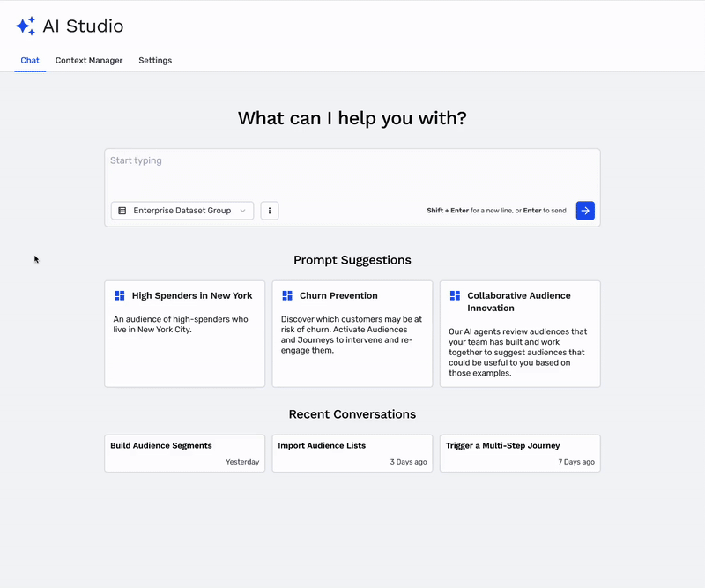Click the blue send arrow button
Viewport: 705px width, 588px height.
(585, 211)
